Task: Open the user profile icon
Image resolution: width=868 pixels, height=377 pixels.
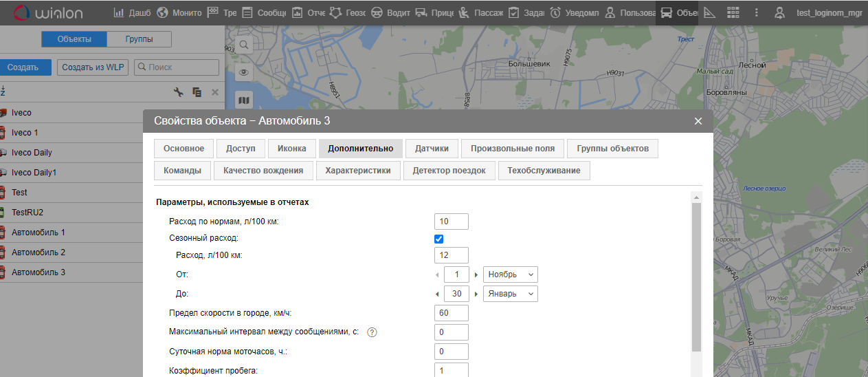Action: pyautogui.click(x=779, y=12)
